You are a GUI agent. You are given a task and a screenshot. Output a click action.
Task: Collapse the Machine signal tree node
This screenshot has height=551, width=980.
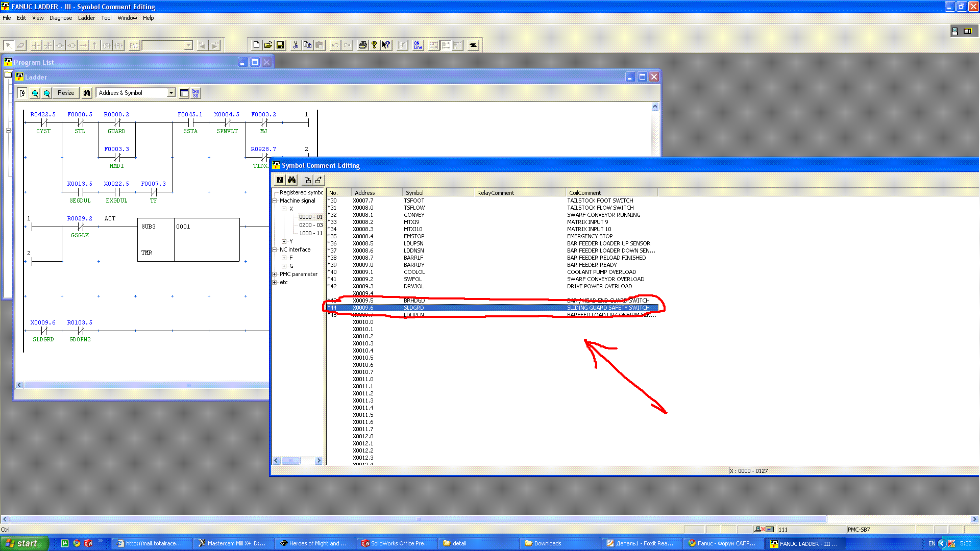tap(275, 201)
